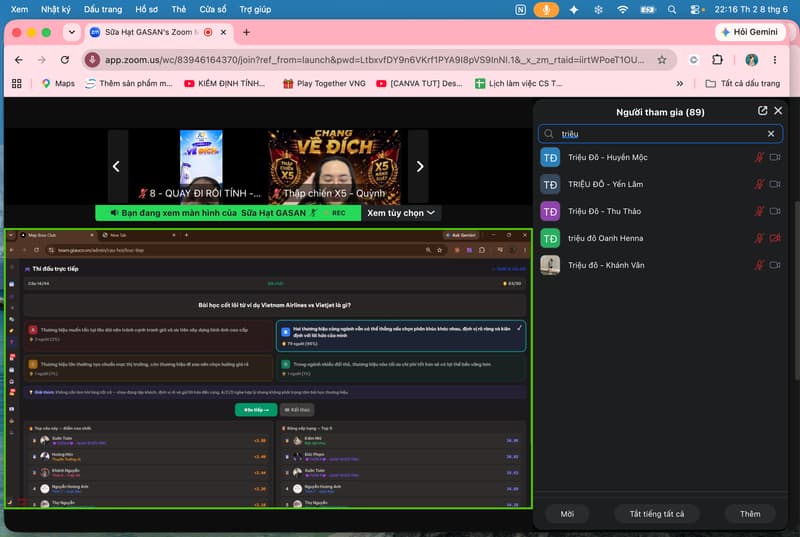800x537 pixels.
Task: Select the '8 - QUAY ĐI RỒI TÍNH' video tile
Action: (201, 166)
